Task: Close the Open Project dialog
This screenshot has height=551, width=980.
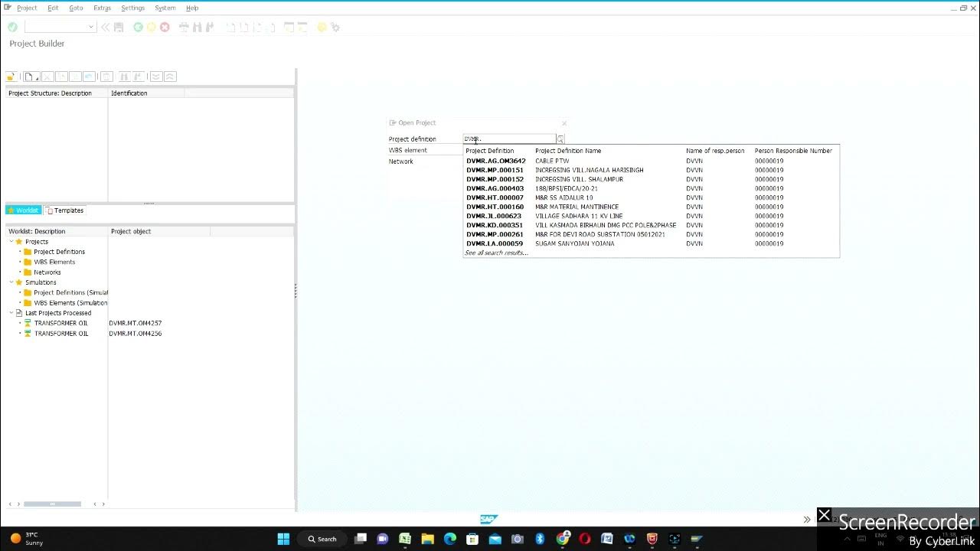Action: click(564, 123)
